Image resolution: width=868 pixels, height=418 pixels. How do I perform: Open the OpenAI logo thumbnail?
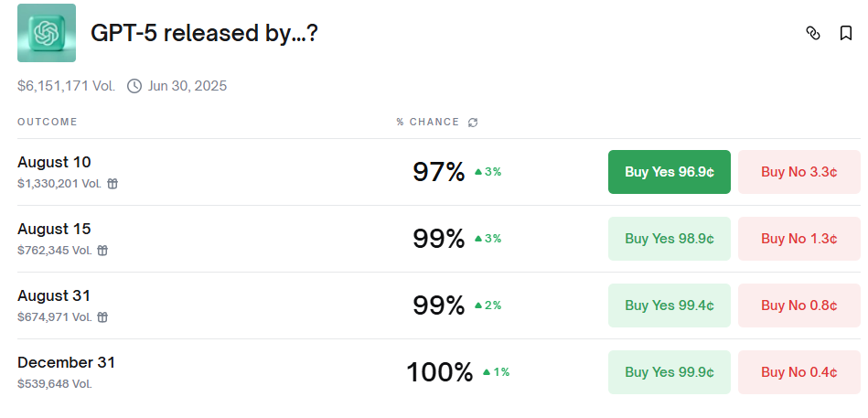click(x=47, y=33)
